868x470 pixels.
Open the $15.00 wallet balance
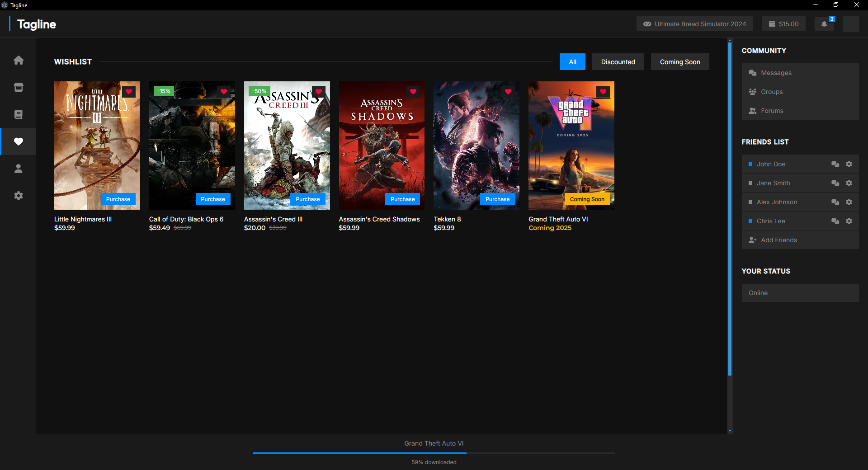pos(784,24)
